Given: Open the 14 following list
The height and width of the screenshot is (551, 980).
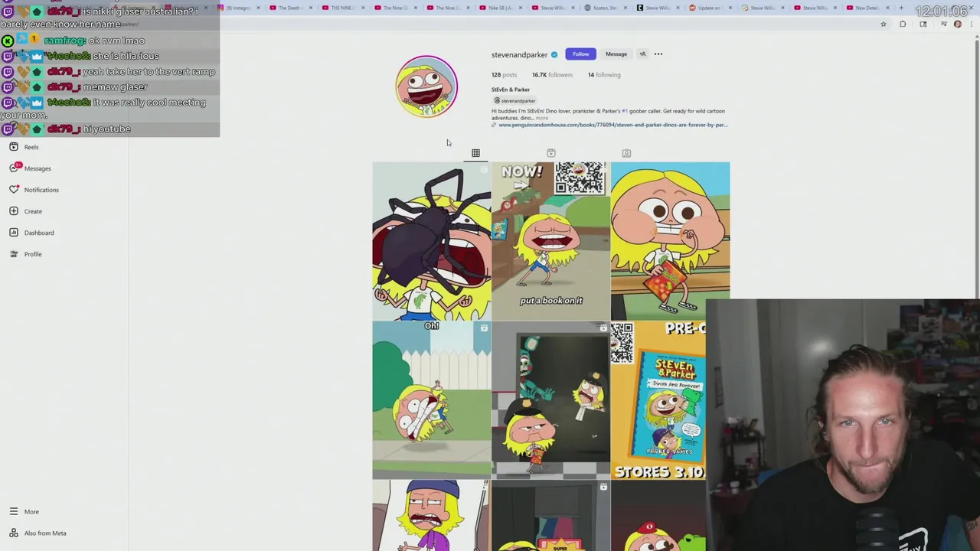Looking at the screenshot, I should tap(604, 75).
